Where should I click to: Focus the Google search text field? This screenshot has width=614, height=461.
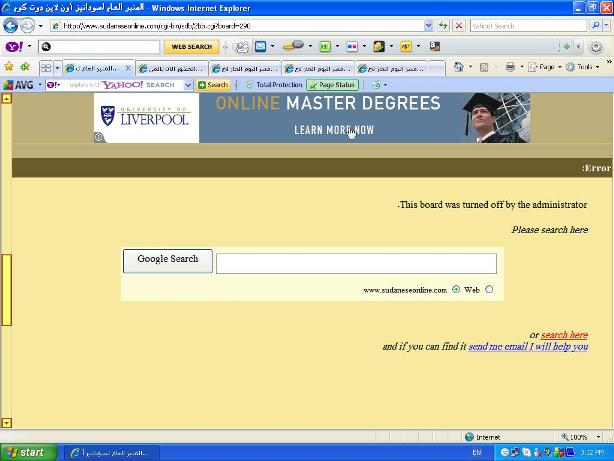coord(356,263)
